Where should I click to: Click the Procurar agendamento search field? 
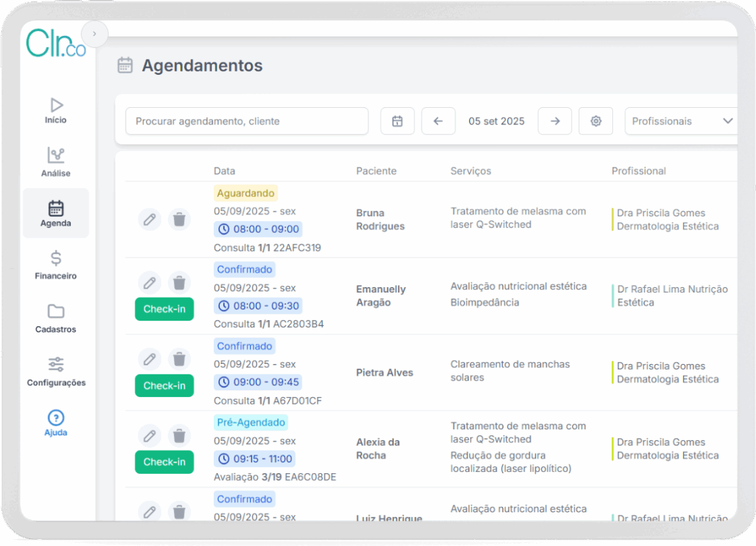pyautogui.click(x=247, y=121)
